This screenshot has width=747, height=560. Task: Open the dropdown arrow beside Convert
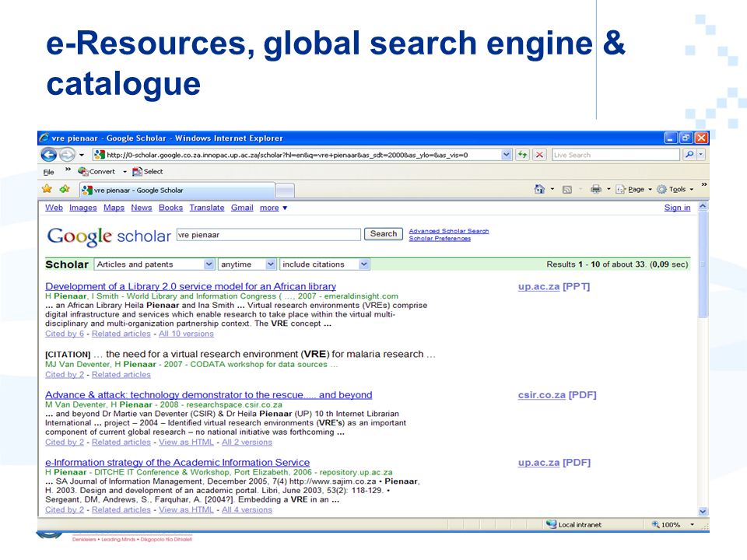click(x=124, y=172)
